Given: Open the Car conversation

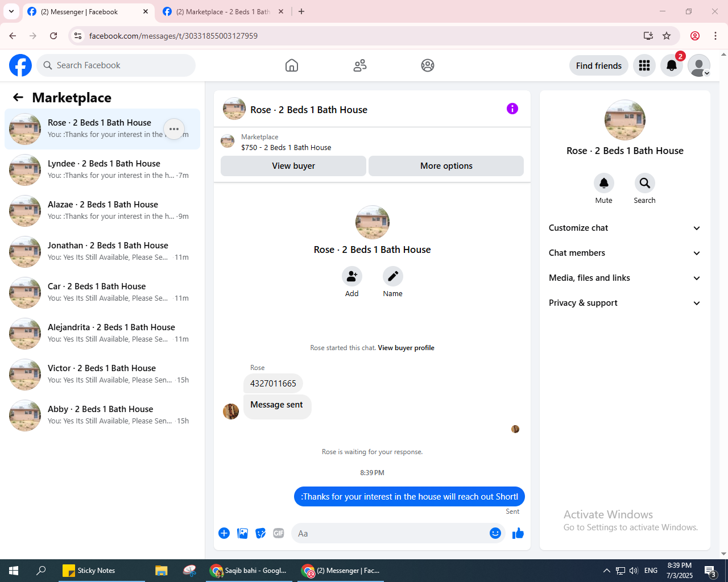Looking at the screenshot, I should pyautogui.click(x=102, y=293).
